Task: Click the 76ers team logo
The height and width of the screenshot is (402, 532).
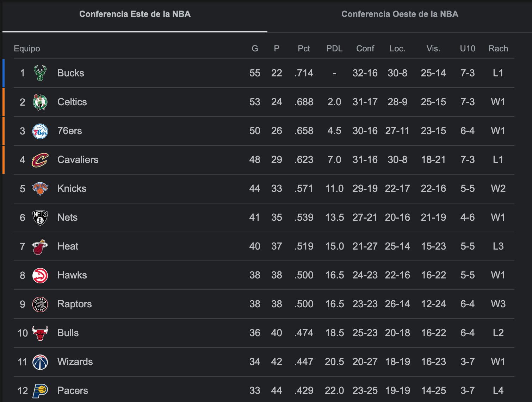Action: pyautogui.click(x=40, y=131)
